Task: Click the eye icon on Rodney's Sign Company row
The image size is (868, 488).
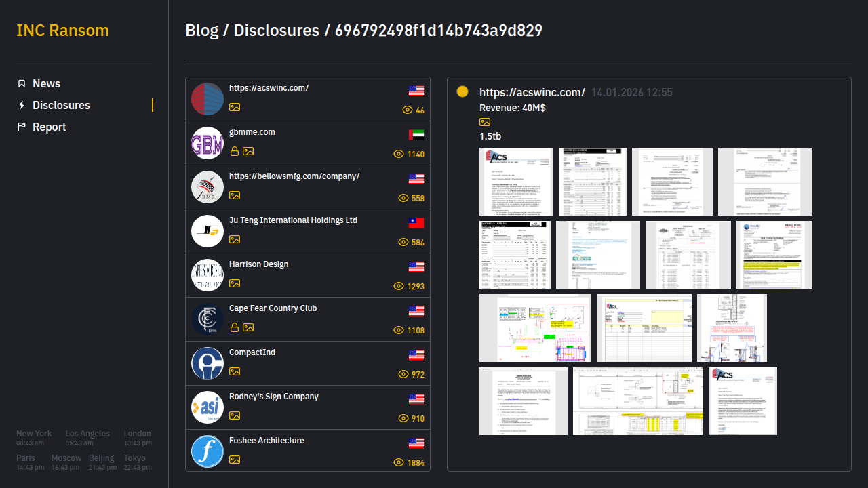Action: tap(403, 419)
